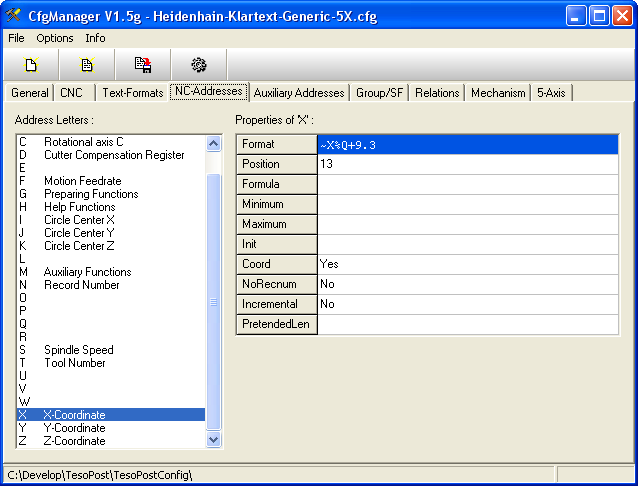Select Spindle Speed address letter S

pos(78,350)
